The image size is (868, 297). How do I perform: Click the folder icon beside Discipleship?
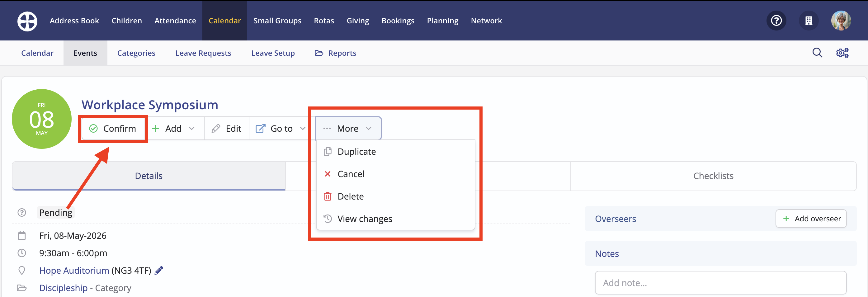coord(22,288)
